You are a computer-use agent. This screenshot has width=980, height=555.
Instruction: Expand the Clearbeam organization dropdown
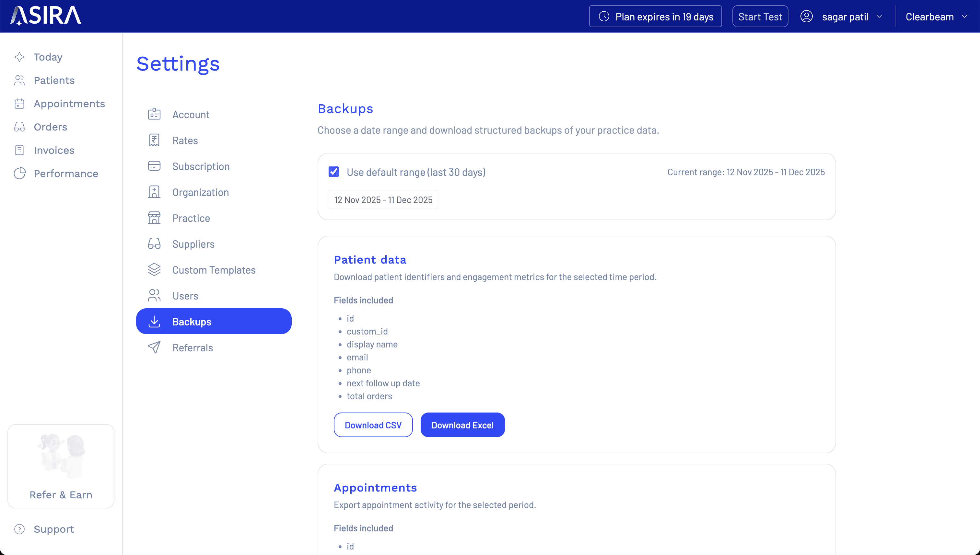pyautogui.click(x=936, y=17)
